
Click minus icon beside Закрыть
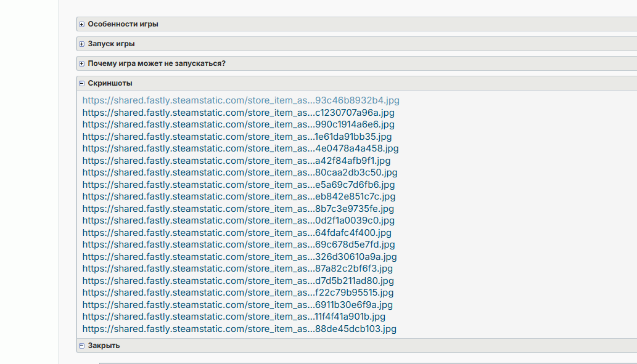pos(81,346)
